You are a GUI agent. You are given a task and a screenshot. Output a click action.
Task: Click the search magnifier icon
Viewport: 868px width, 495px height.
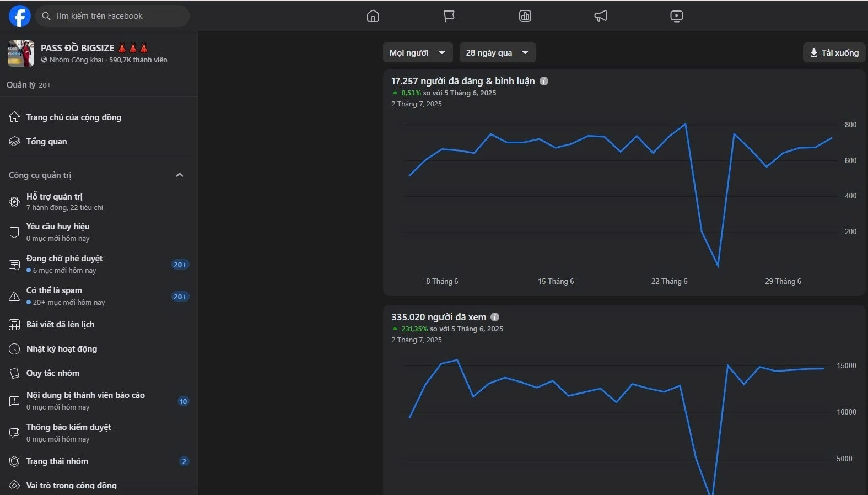tap(46, 16)
